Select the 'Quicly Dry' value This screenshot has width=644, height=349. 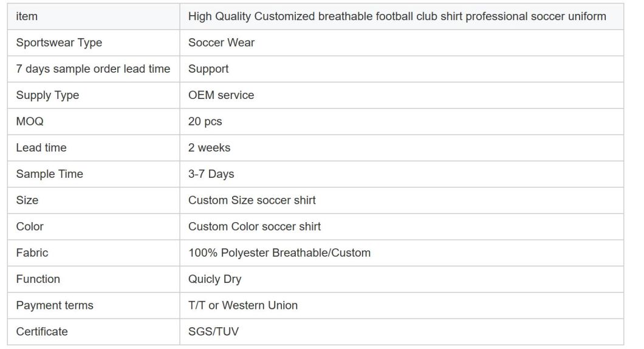pyautogui.click(x=214, y=279)
